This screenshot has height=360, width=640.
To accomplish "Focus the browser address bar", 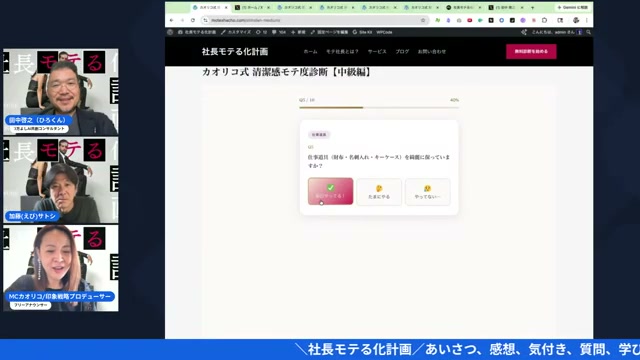I will click(x=314, y=20).
